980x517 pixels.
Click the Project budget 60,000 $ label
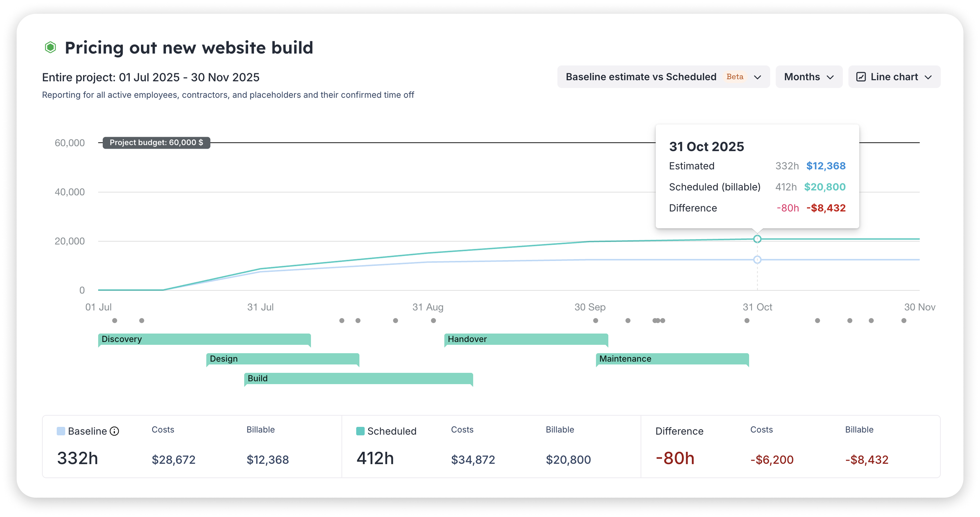tap(156, 143)
